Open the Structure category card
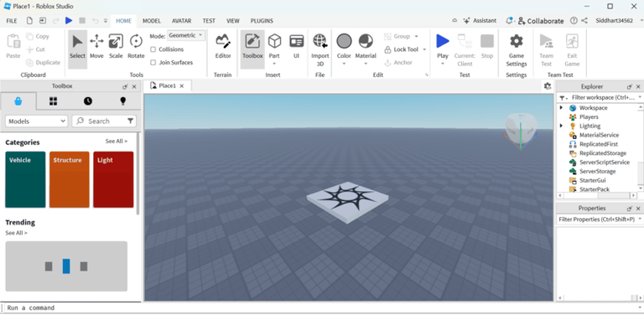 coord(69,179)
